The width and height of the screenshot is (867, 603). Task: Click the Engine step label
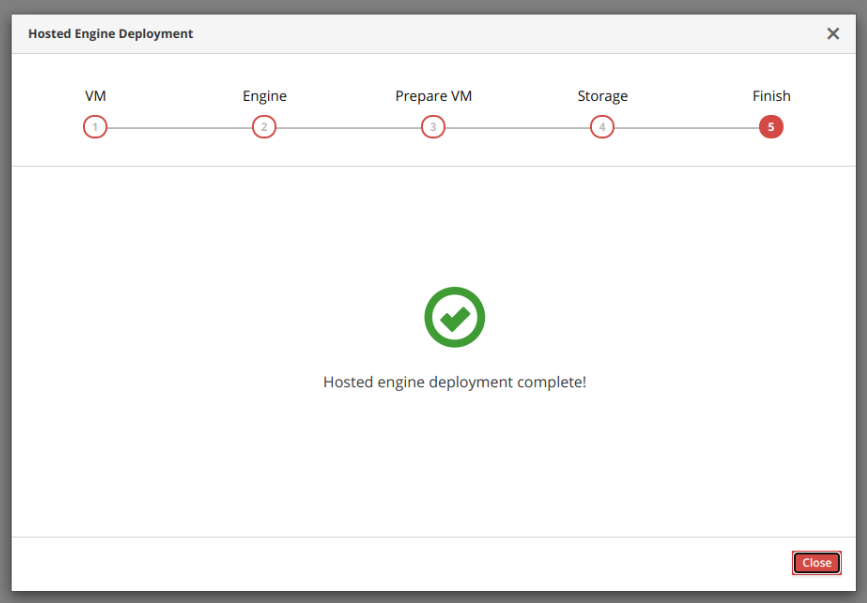click(264, 96)
